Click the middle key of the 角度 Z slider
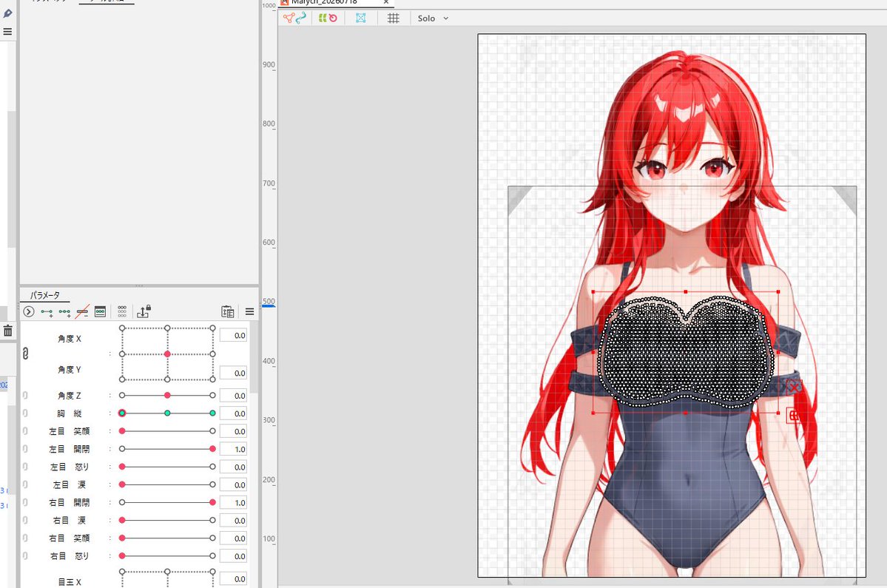Viewport: 887px width, 588px height. (x=167, y=395)
